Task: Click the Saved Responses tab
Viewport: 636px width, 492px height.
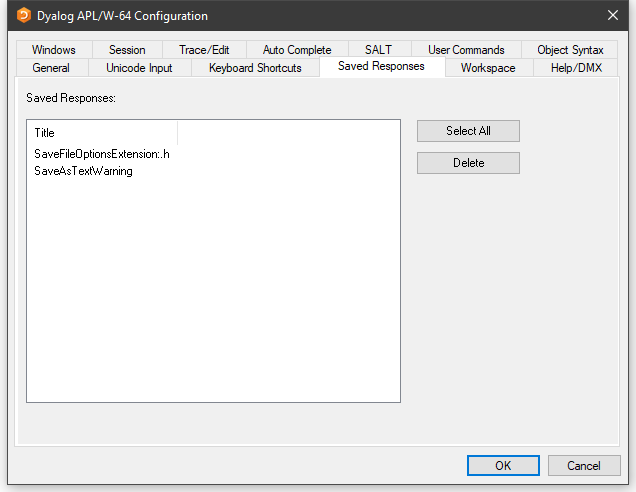Action: pos(381,66)
